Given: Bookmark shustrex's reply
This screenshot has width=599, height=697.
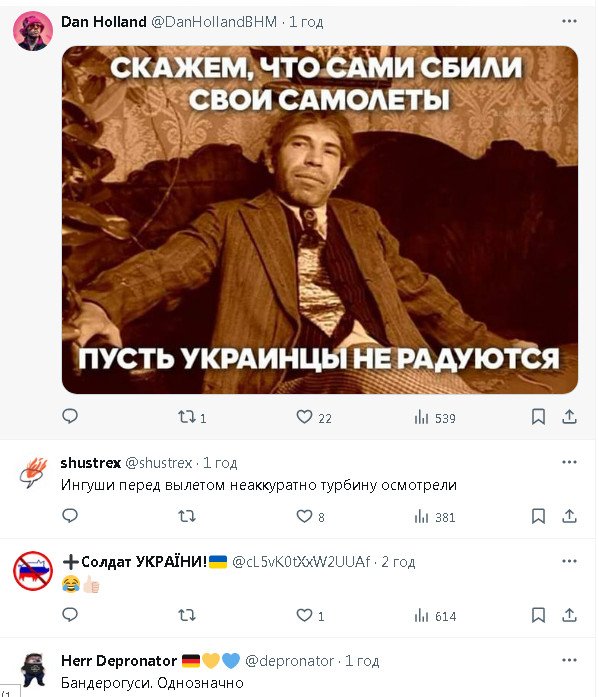Looking at the screenshot, I should pos(538,516).
